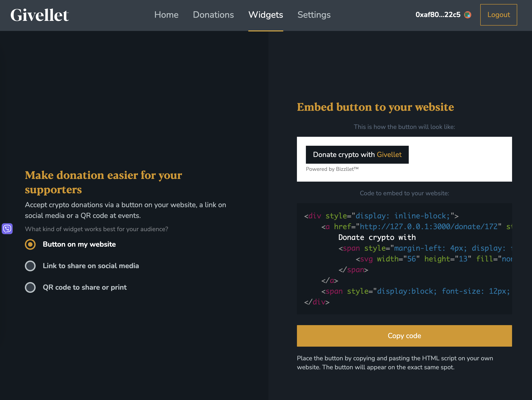Screen dimensions: 532x400
Task: Click the wallet avatar icon
Action: [467, 15]
